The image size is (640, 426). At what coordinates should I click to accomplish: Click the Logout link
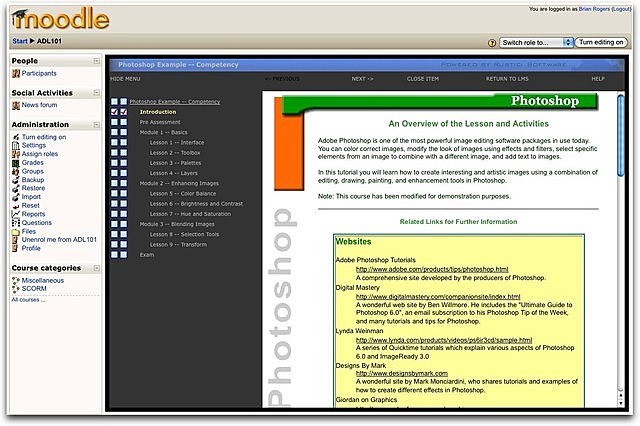(622, 9)
